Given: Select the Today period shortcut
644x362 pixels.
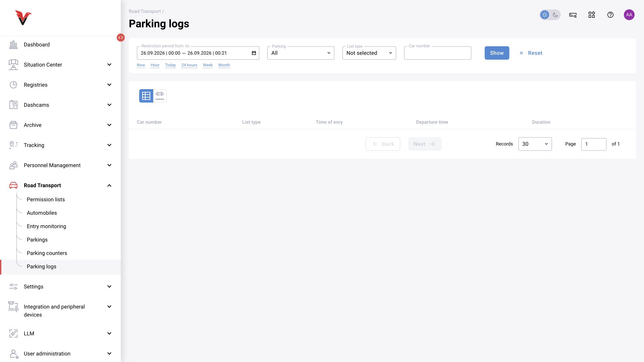Looking at the screenshot, I should (x=170, y=65).
